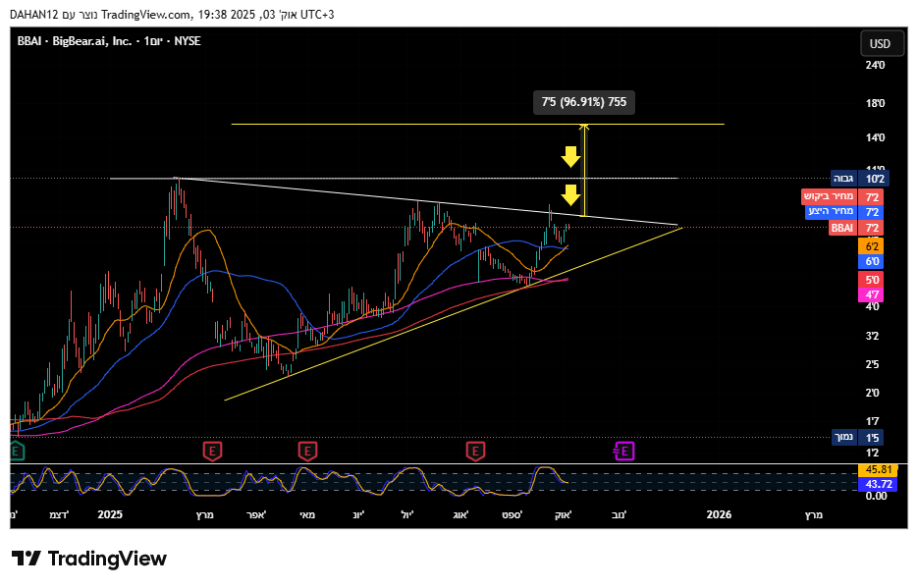Click the 3'2 price axis value
The image size is (918, 588).
872,337
